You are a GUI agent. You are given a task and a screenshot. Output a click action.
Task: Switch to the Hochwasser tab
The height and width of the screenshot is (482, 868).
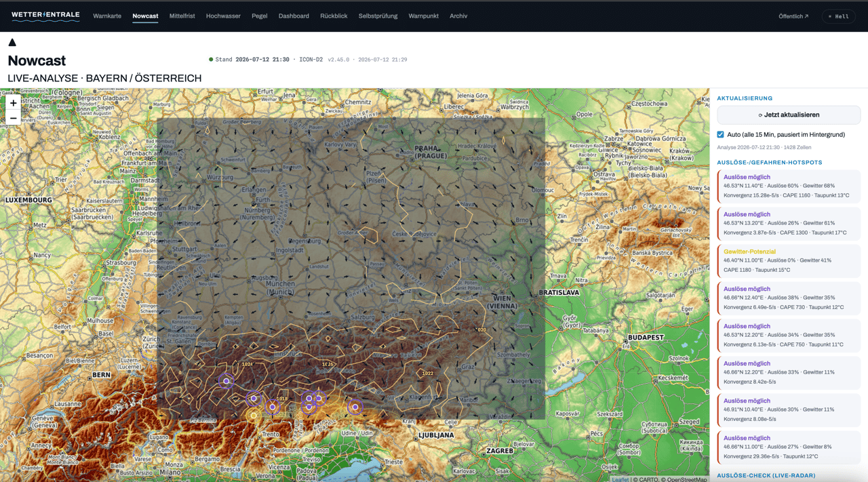tap(223, 16)
